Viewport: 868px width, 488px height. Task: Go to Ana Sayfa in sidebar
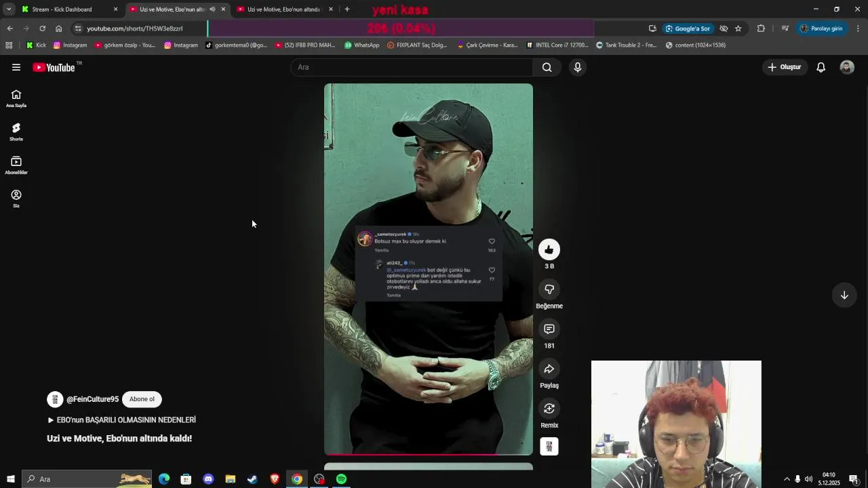coord(16,99)
